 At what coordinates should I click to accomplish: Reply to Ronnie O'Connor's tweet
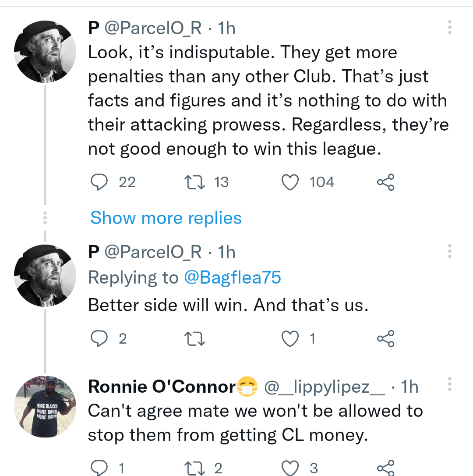[99, 468]
